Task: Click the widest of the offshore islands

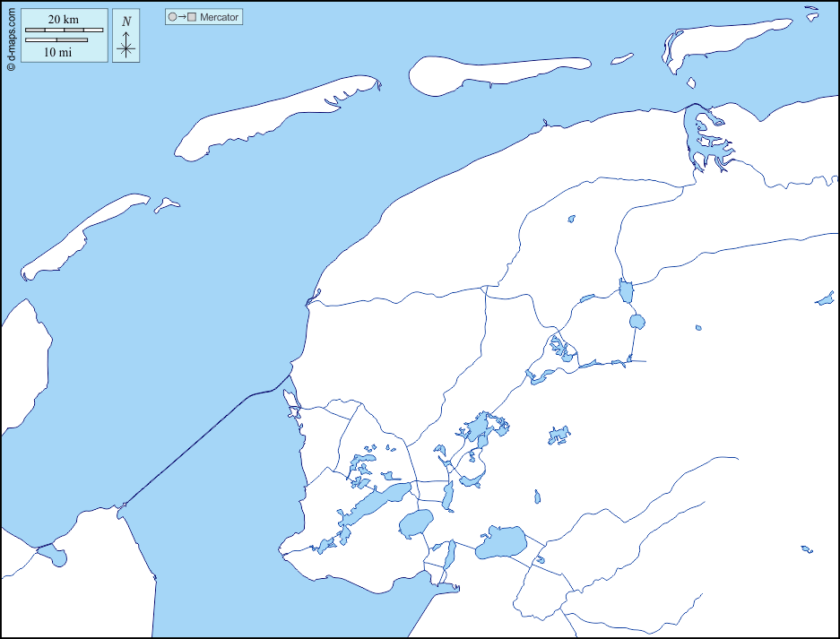Action: point(269,117)
